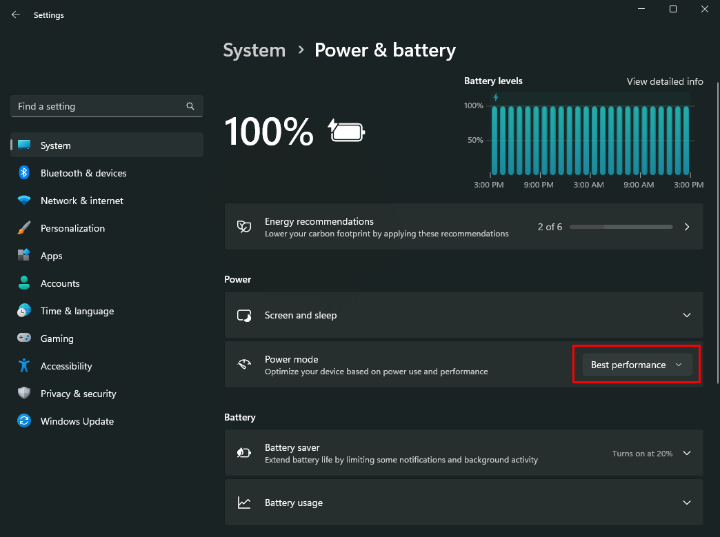Viewport: 720px width, 537px height.
Task: Click the Privacy shield icon
Action: tap(24, 393)
